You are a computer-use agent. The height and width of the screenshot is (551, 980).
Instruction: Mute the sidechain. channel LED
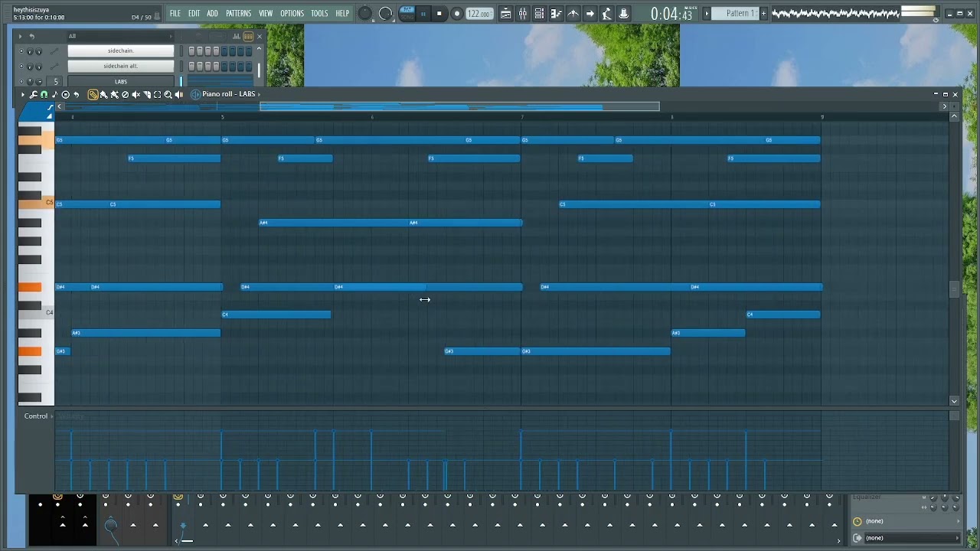click(21, 51)
